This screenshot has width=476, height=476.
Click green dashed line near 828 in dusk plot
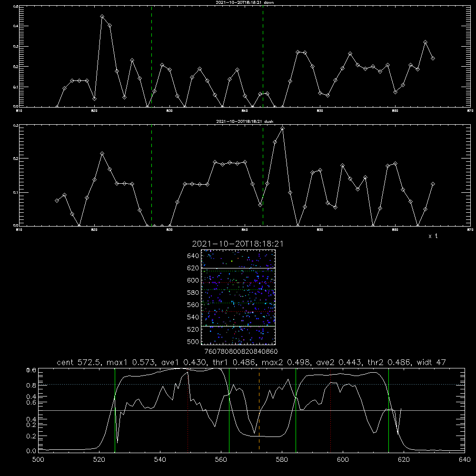(x=151, y=175)
